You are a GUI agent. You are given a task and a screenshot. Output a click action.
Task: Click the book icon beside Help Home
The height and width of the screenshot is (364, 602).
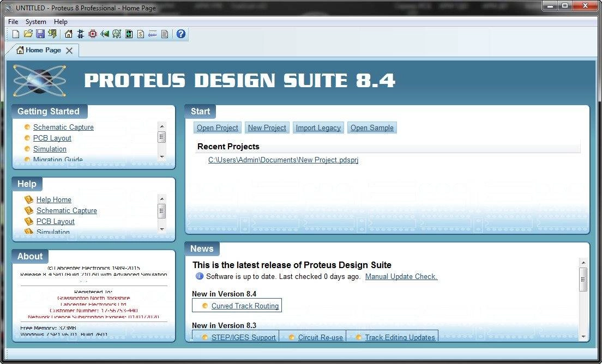(29, 199)
